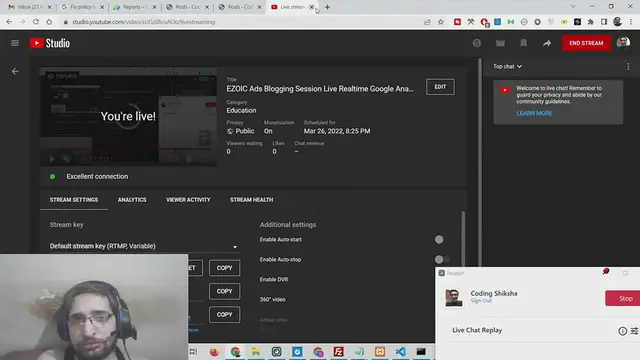
Task: Click the info icon beside Live Chat Replay
Action: pos(622,331)
